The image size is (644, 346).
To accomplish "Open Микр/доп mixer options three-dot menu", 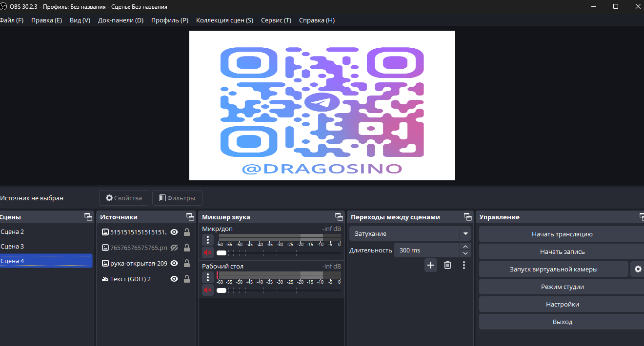I will pos(208,239).
